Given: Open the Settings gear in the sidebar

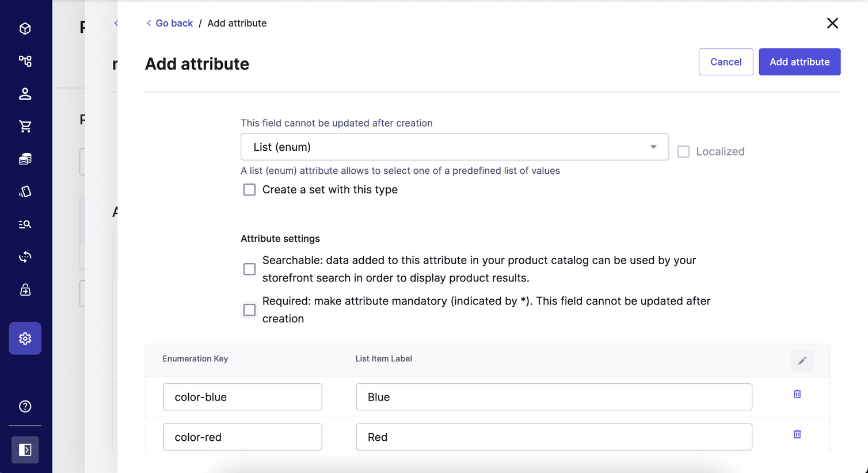Looking at the screenshot, I should 25,338.
